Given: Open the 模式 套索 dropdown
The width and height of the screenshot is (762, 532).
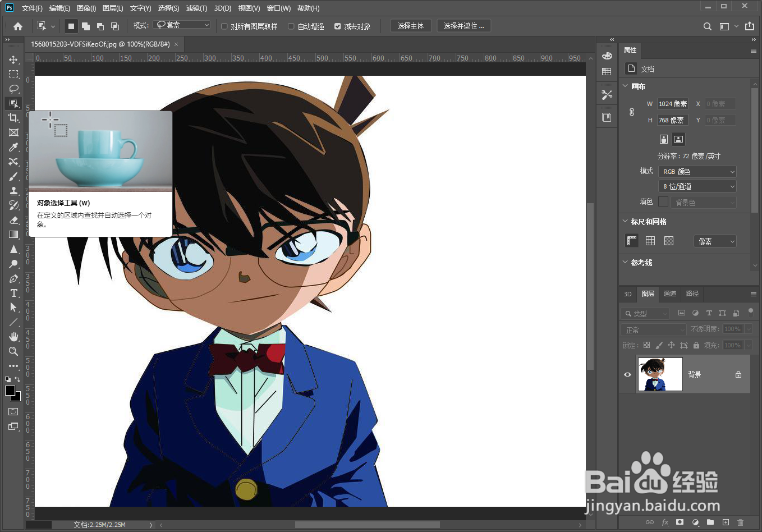Looking at the screenshot, I should tap(182, 25).
